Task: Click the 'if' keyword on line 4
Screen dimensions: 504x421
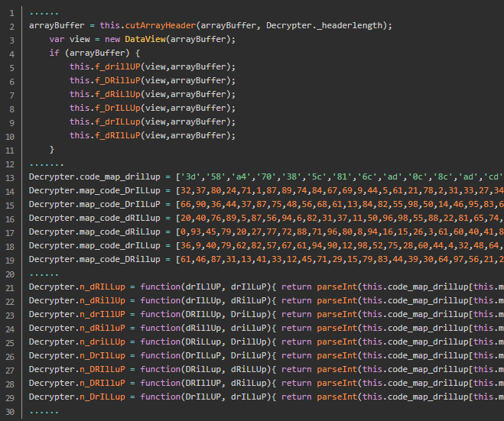Action: (54, 53)
